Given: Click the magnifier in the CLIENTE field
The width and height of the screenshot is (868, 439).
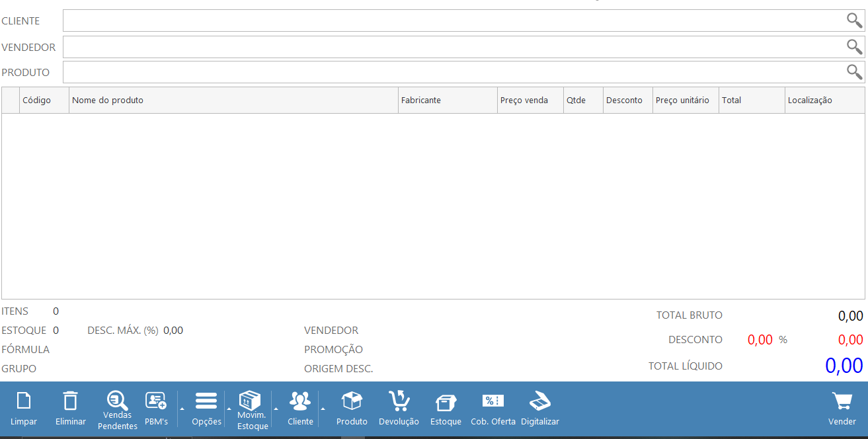Looking at the screenshot, I should point(854,20).
